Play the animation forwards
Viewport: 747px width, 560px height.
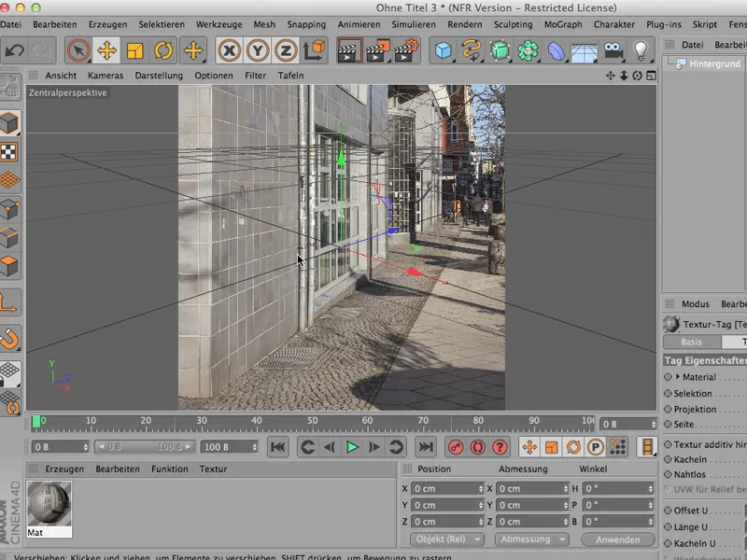pyautogui.click(x=352, y=447)
